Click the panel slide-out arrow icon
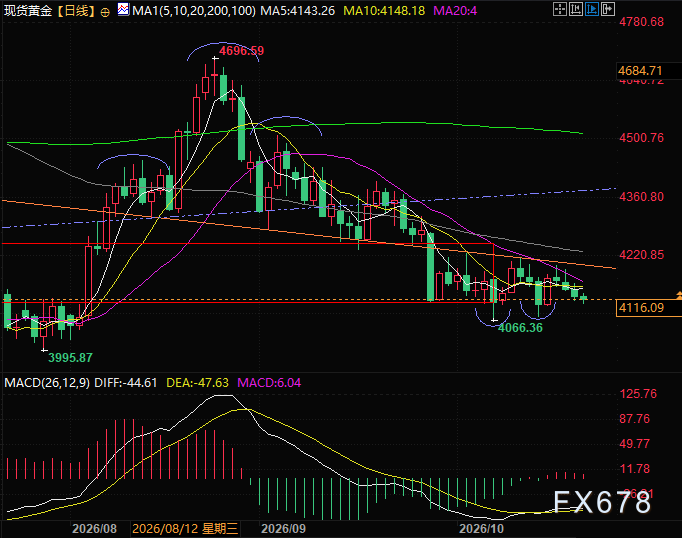Viewport: 682px width, 538px height. coord(608,9)
